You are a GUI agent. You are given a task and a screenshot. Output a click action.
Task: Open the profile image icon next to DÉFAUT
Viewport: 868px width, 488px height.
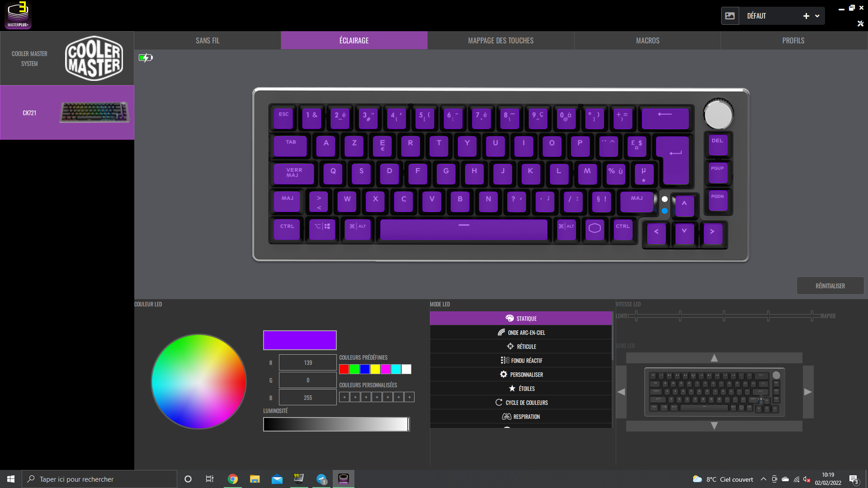click(x=730, y=16)
